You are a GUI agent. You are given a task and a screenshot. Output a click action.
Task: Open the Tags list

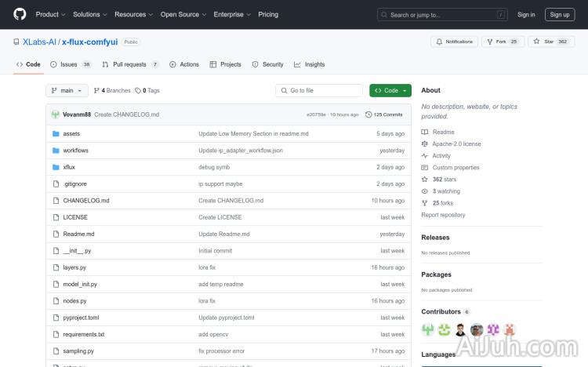tap(147, 90)
